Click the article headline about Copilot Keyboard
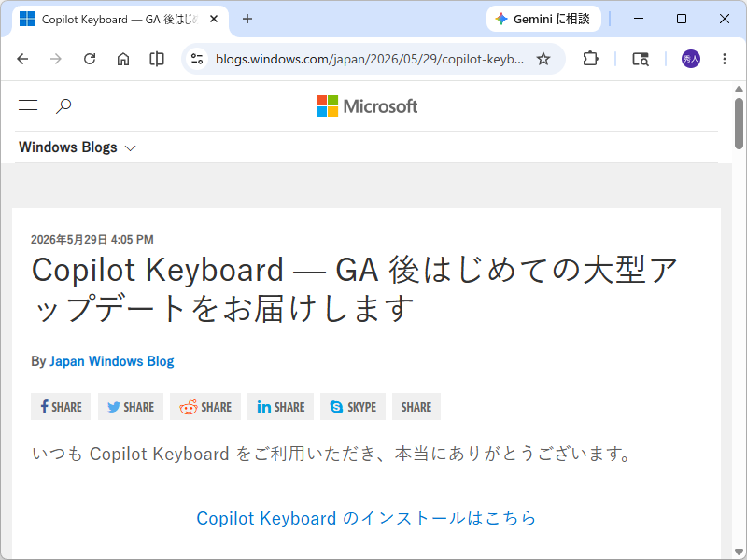 355,289
